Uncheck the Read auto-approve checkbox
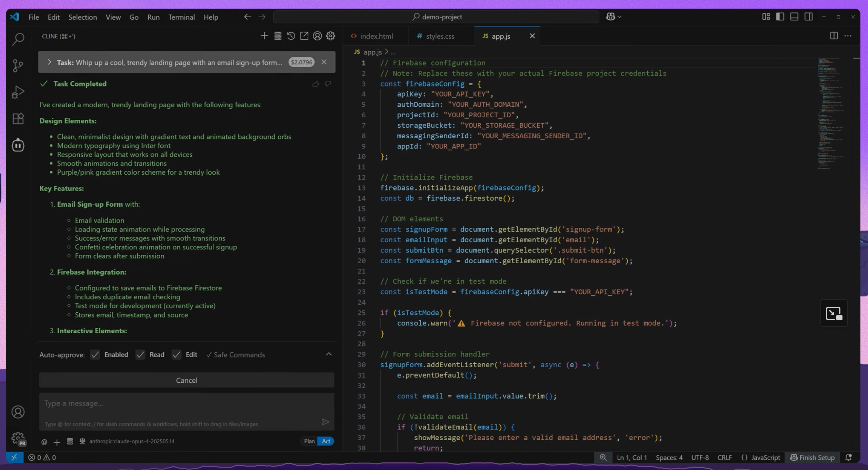Screen dimensions: 868x470 point(140,355)
